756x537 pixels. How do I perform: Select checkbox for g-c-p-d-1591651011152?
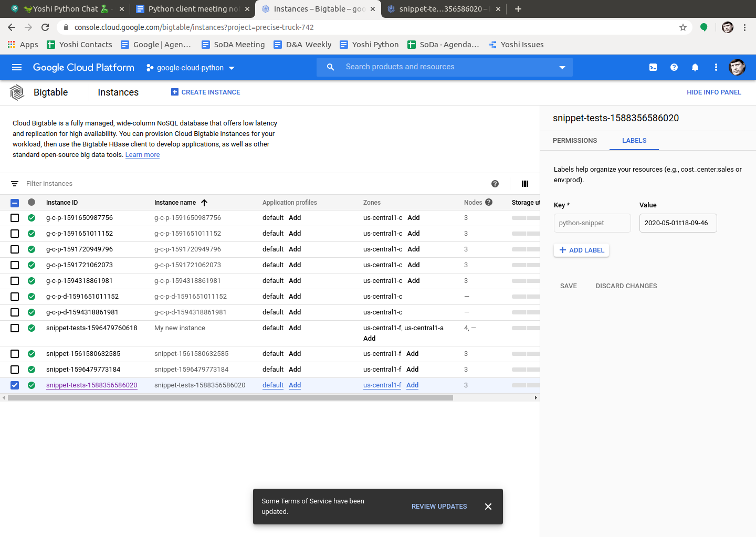(15, 297)
